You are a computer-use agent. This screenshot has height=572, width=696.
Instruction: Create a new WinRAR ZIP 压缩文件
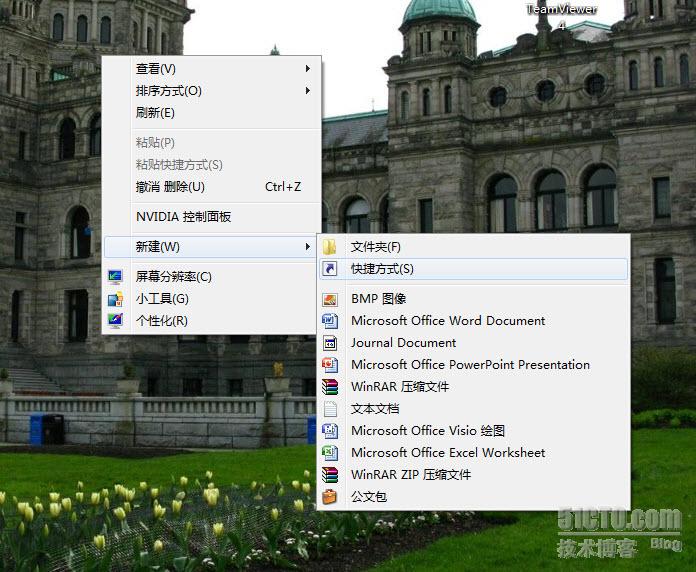[474, 474]
